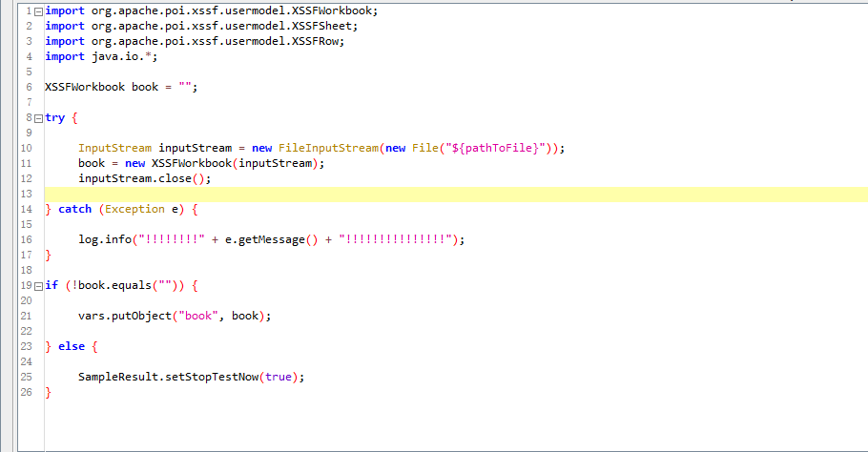This screenshot has width=868, height=452.
Task: Click 'e.getMessage()' on line 16
Action: click(271, 239)
